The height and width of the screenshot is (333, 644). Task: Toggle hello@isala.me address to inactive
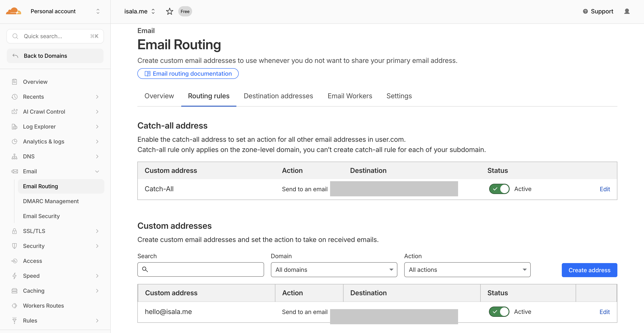499,312
